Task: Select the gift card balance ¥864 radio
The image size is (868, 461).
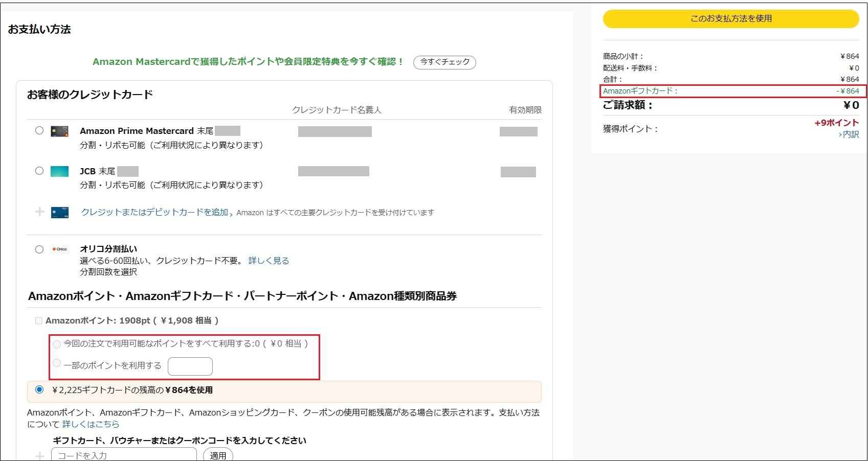Action: [39, 389]
